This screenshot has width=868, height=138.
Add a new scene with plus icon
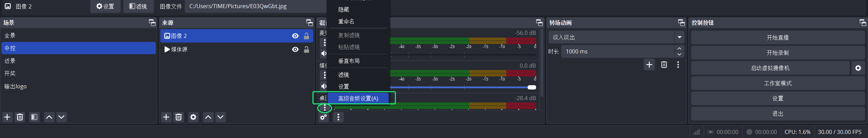(x=7, y=117)
